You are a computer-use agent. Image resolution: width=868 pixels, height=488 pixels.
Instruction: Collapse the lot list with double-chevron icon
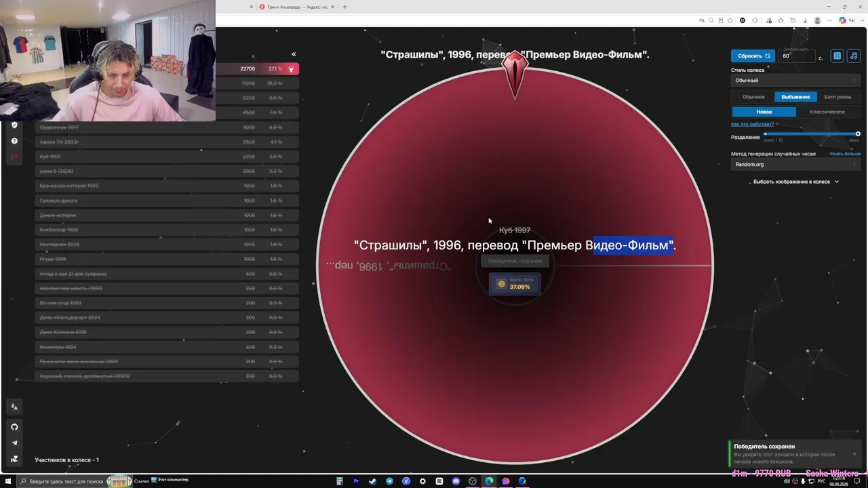click(294, 54)
